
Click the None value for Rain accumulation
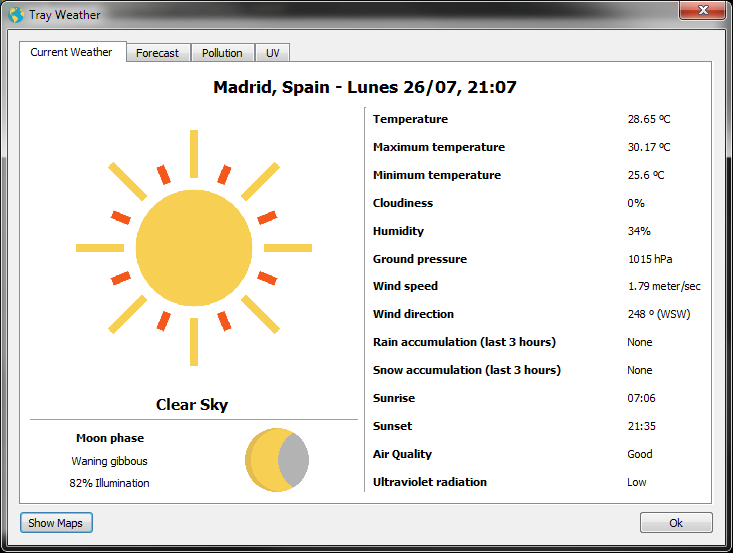[x=640, y=342]
